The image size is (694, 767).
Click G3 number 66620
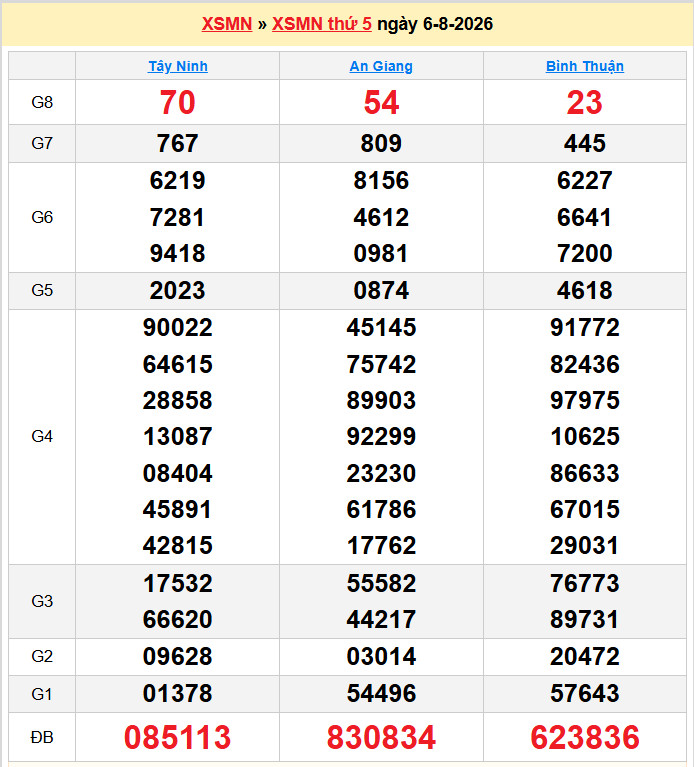tap(178, 620)
